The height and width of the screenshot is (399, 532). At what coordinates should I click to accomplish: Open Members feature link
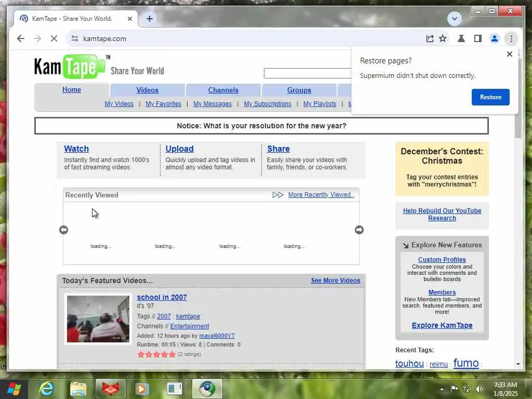pos(442,292)
